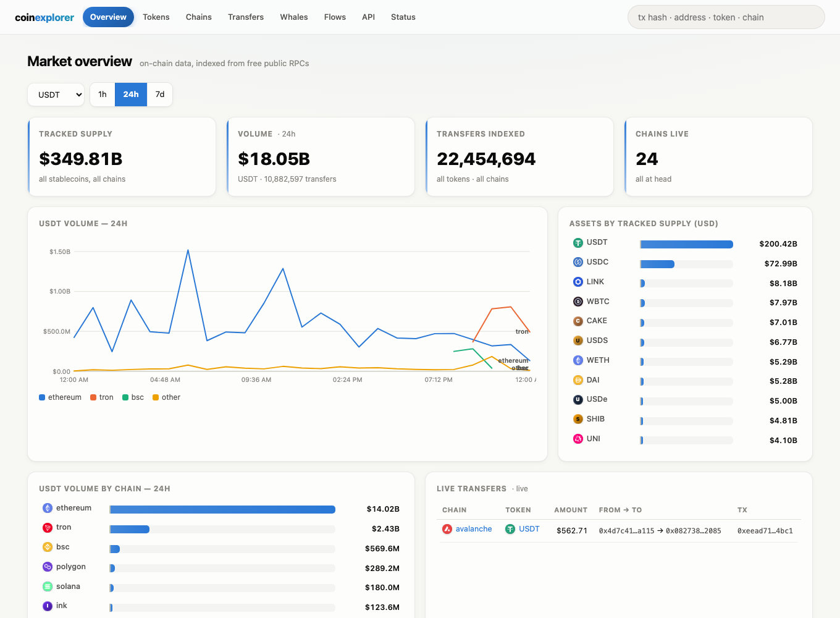The width and height of the screenshot is (840, 618).
Task: Click the ethereum row label in volume by chain
Action: tap(73, 508)
